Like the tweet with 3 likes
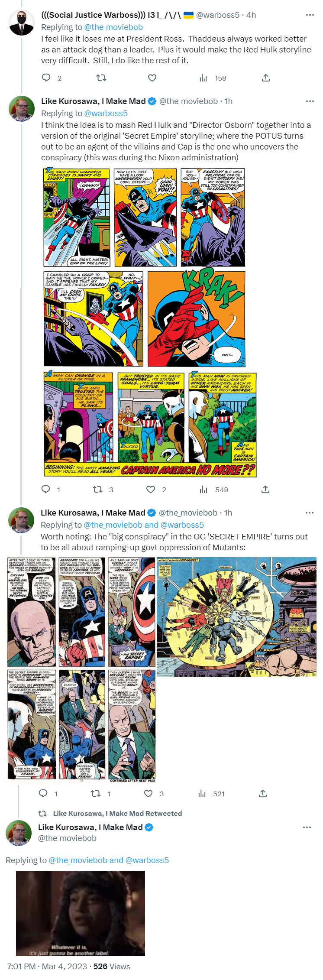Image resolution: width=323 pixels, height=980 pixels. pyautogui.click(x=148, y=794)
